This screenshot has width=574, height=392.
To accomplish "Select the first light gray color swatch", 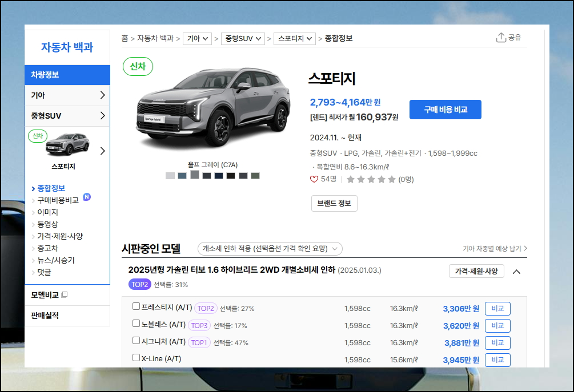I will click(x=170, y=176).
